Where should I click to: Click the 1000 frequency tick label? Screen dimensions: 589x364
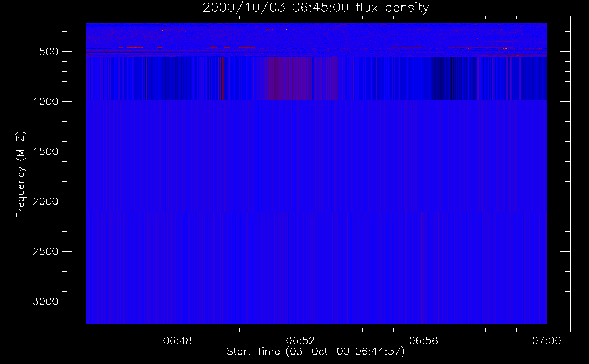[x=46, y=102]
